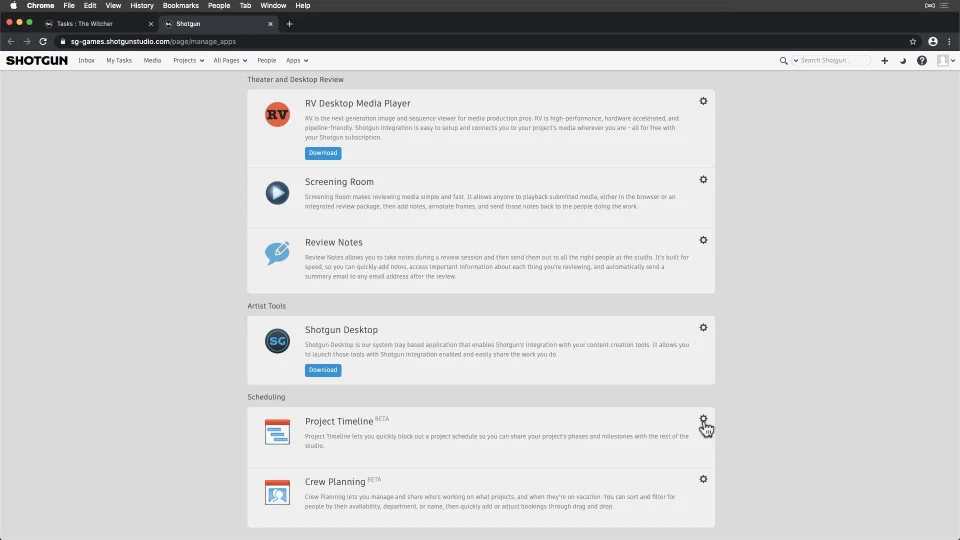Bookmark this page with the star icon

pyautogui.click(x=913, y=41)
